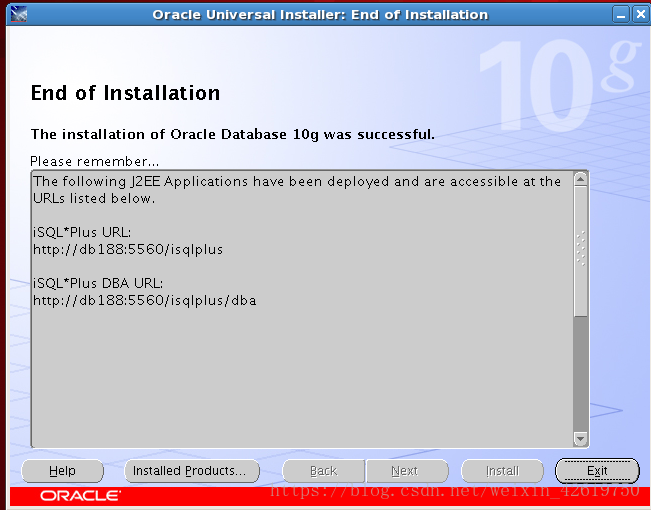Click the scroll-down arrow of the text area
Viewport: 651px width, 510px height.
click(580, 439)
